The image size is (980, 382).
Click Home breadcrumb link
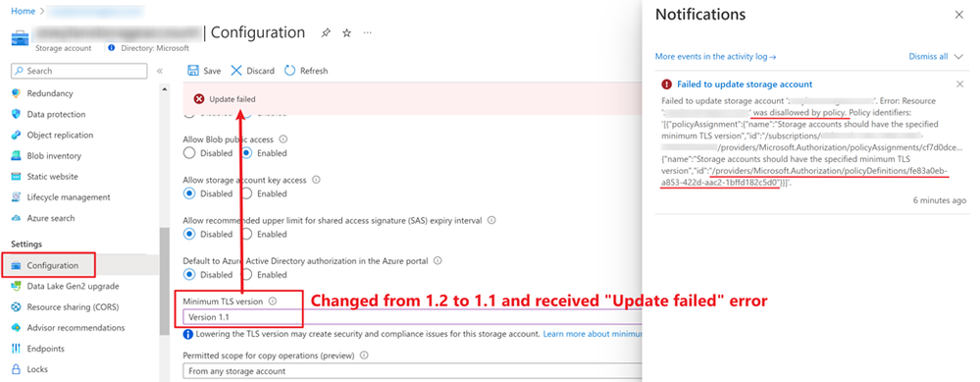[24, 11]
